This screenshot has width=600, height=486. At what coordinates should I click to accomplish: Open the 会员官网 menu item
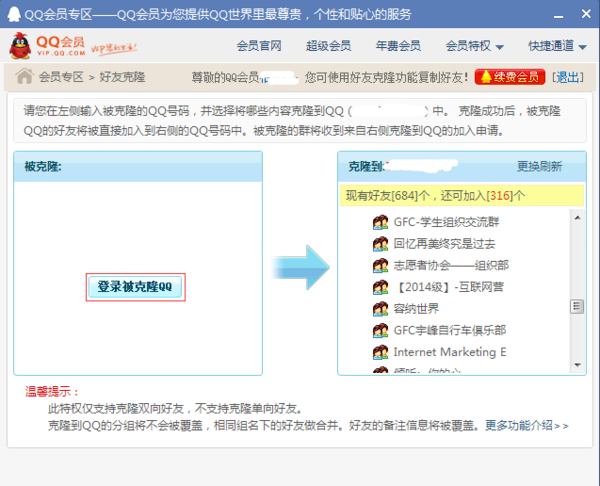click(259, 46)
